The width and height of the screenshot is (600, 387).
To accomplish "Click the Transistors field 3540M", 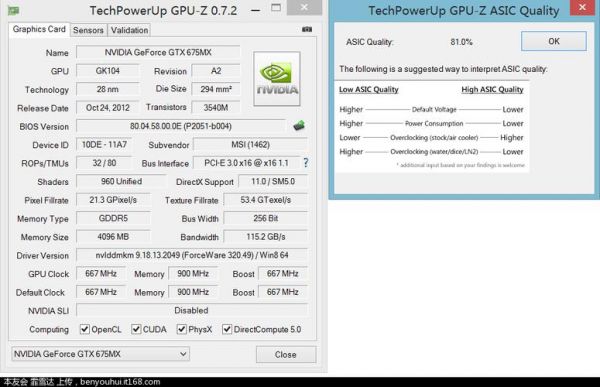I will [216, 108].
